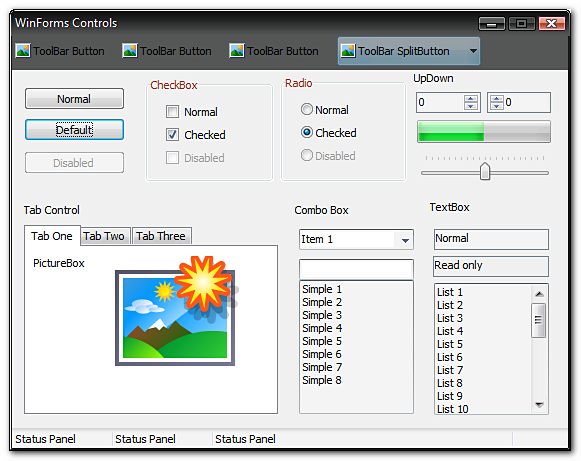
Task: Click the Default button
Action: coord(74,130)
